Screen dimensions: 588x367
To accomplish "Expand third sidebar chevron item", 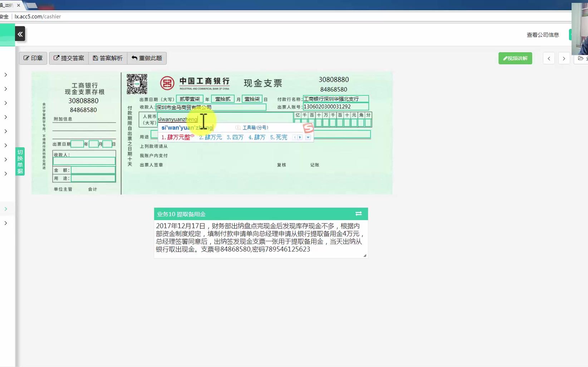I will coord(6,103).
